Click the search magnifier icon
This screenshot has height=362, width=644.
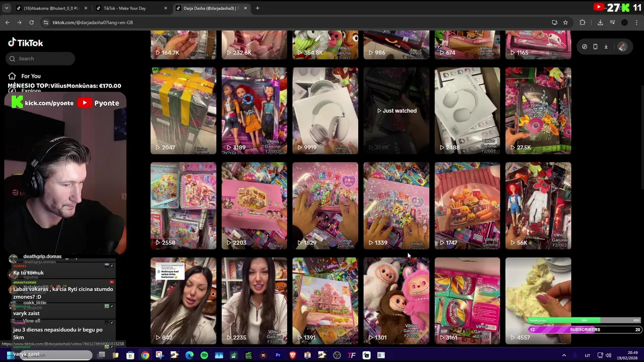coord(12,59)
